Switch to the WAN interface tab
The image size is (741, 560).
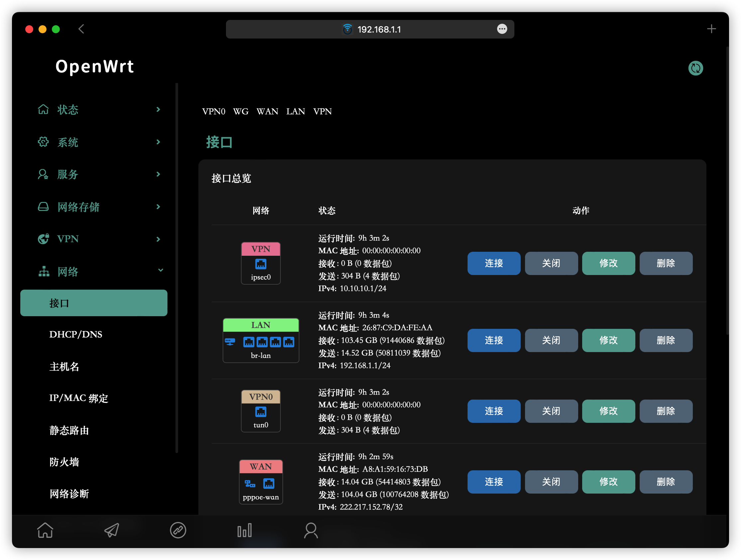[x=267, y=111]
